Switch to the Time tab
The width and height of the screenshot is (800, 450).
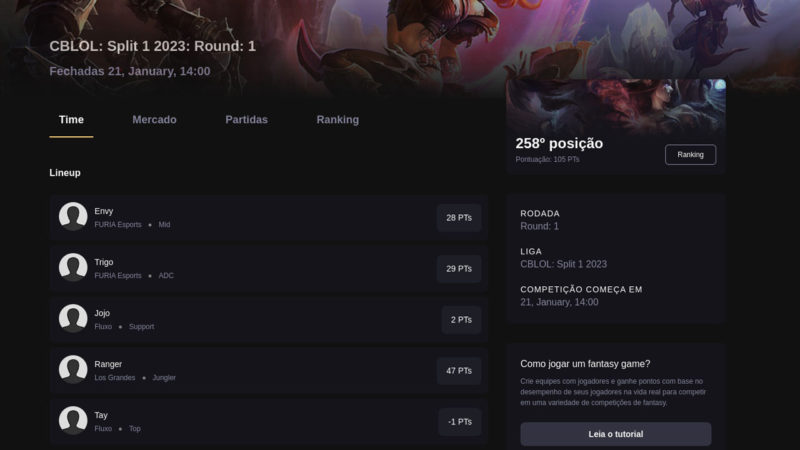[71, 120]
